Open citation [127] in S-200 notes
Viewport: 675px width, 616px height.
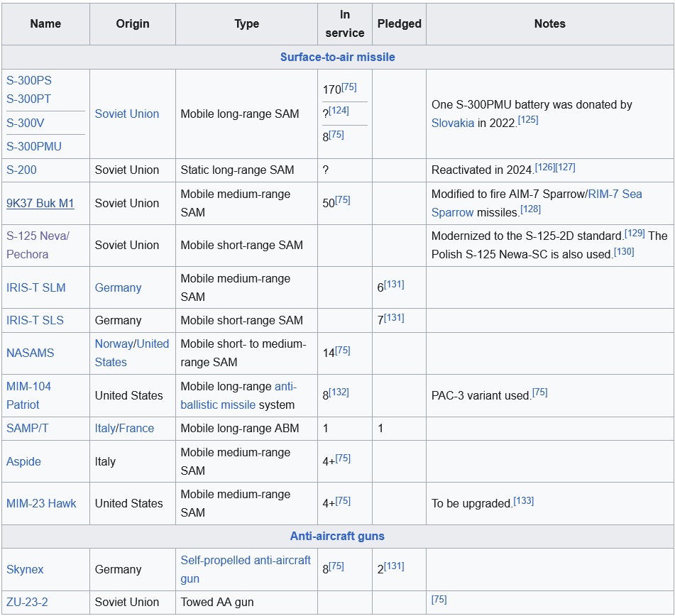tap(565, 167)
